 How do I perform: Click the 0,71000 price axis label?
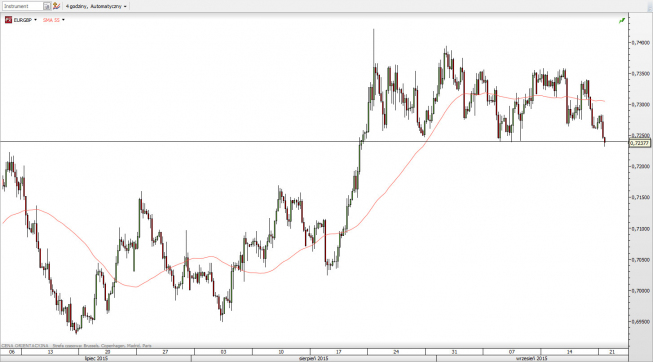641,229
